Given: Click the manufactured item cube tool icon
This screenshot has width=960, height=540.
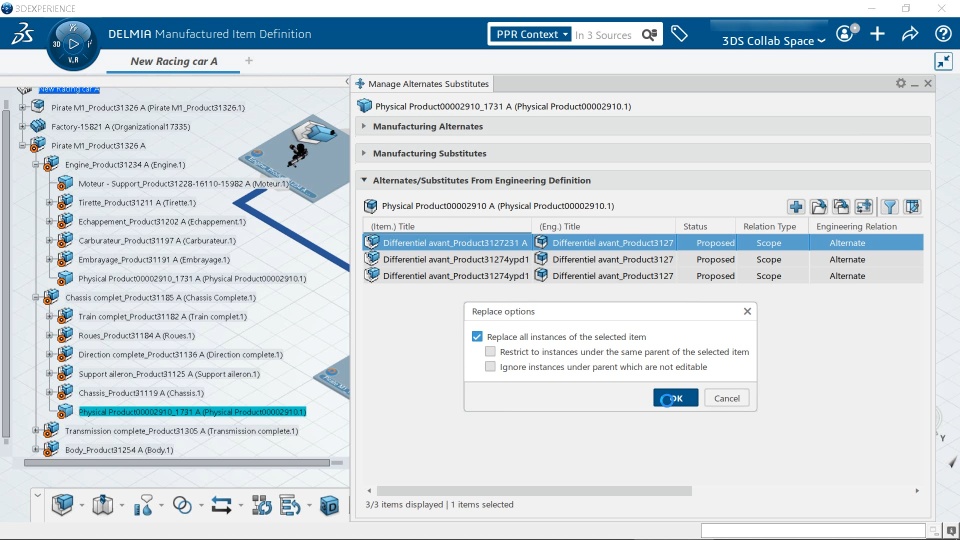Looking at the screenshot, I should pyautogui.click(x=62, y=504).
